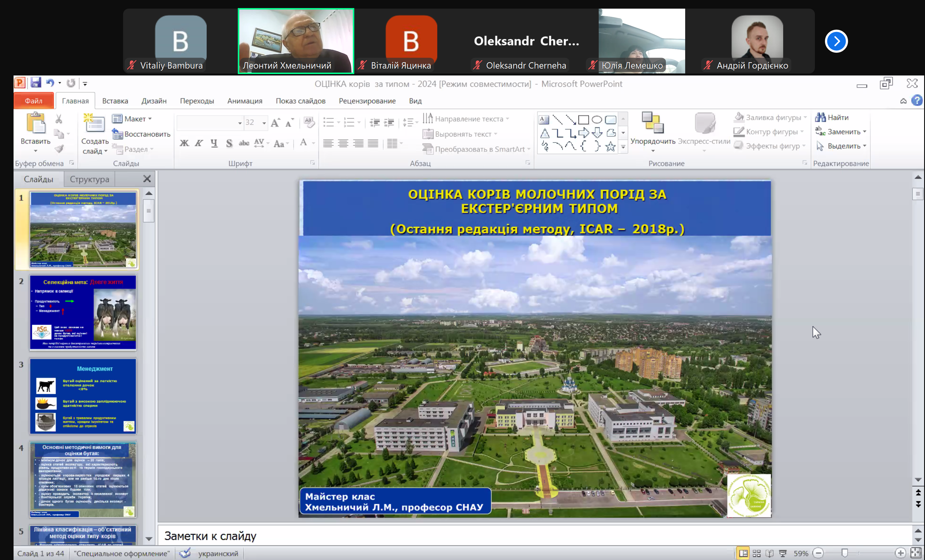The height and width of the screenshot is (560, 925).
Task: Click the spell check icon in status bar
Action: point(185,553)
